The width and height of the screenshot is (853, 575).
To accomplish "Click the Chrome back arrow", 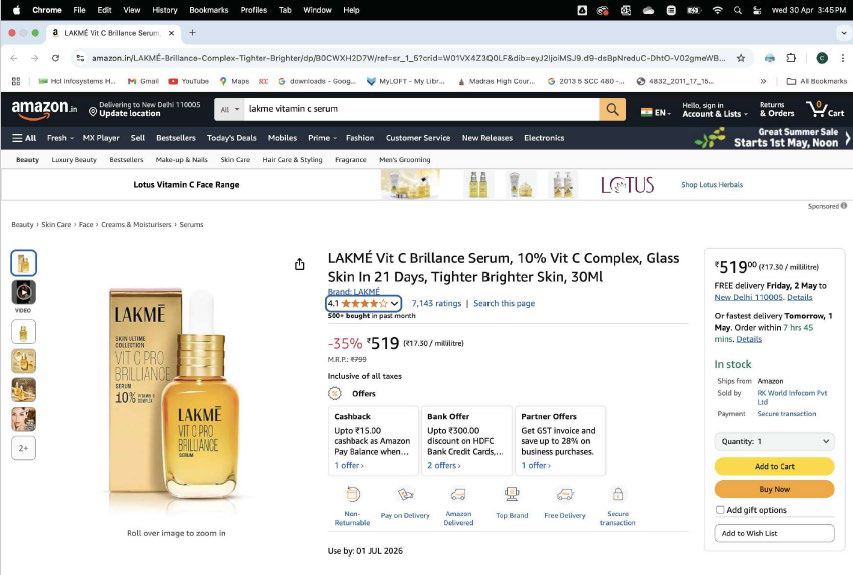I will point(14,58).
